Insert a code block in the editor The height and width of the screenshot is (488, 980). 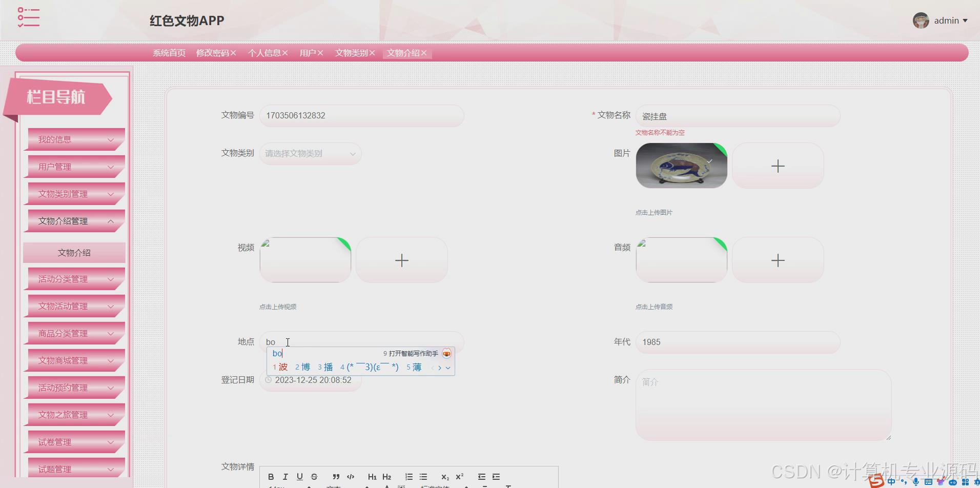[x=351, y=477]
